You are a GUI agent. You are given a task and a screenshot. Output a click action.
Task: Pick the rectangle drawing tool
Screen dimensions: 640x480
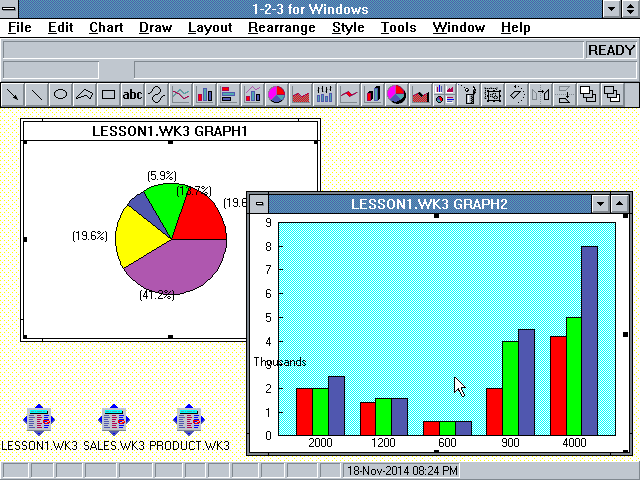(x=109, y=95)
